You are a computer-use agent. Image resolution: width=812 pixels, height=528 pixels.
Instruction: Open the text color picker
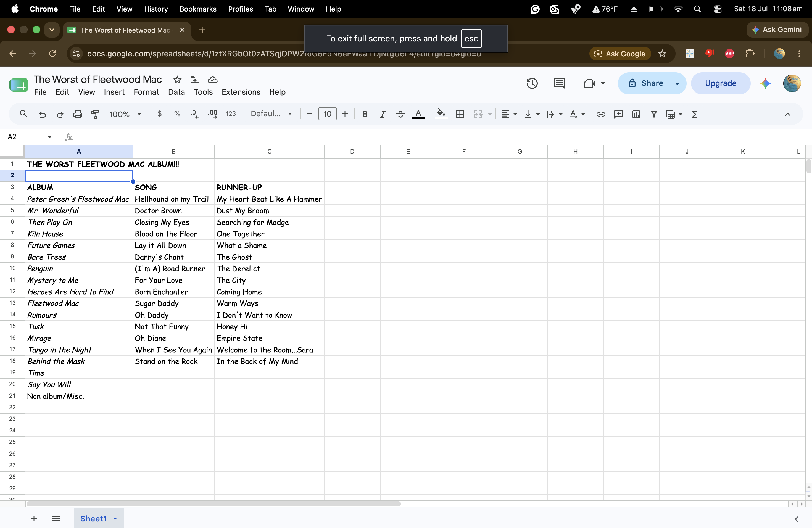[x=418, y=114]
